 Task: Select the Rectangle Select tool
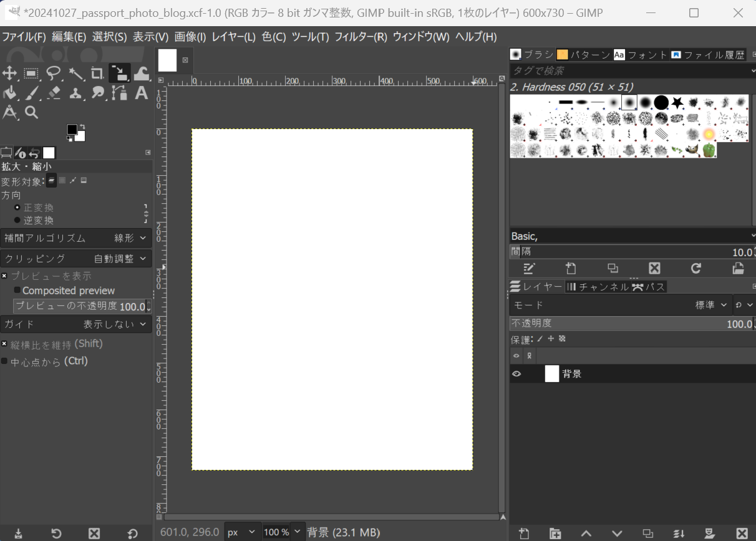tap(31, 74)
